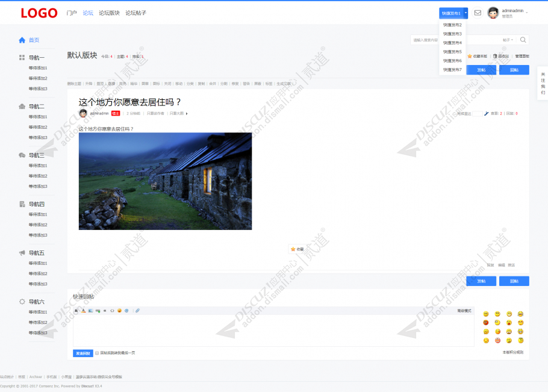
Task: Choose 快捷发布4 from the dropdown
Action: (452, 43)
